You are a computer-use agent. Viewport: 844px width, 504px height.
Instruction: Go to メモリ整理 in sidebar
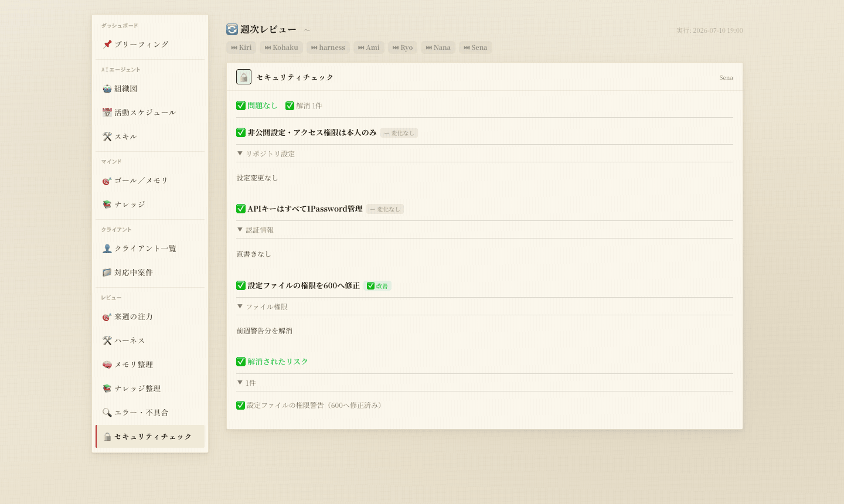150,365
